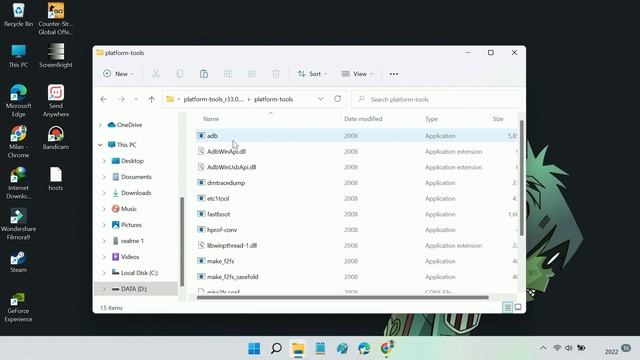Image resolution: width=640 pixels, height=360 pixels.
Task: Select the AdbWinUsbApi.dll file
Action: 356,167
